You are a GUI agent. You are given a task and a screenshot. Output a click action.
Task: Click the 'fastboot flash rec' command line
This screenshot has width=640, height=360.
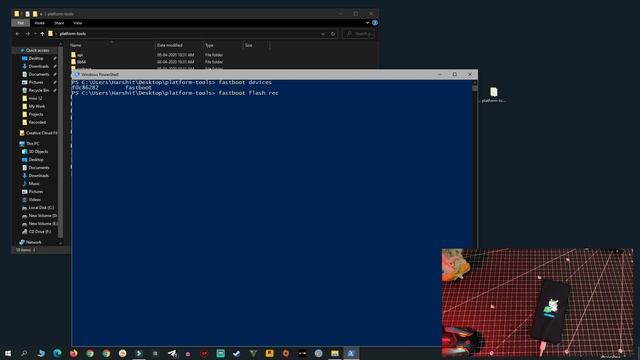[x=175, y=93]
